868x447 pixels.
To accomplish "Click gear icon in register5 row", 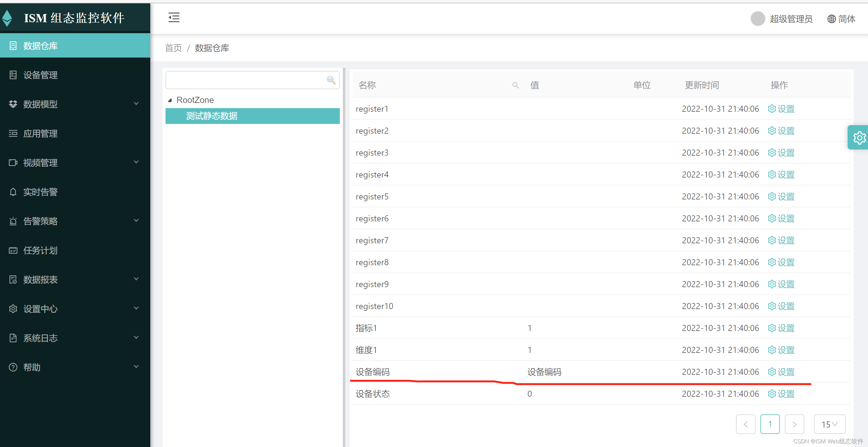I will click(772, 196).
